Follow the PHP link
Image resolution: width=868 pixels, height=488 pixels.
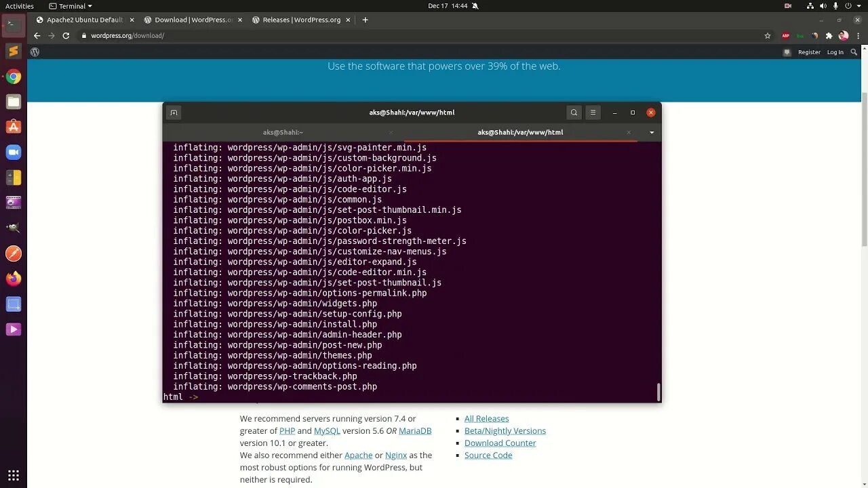288,431
